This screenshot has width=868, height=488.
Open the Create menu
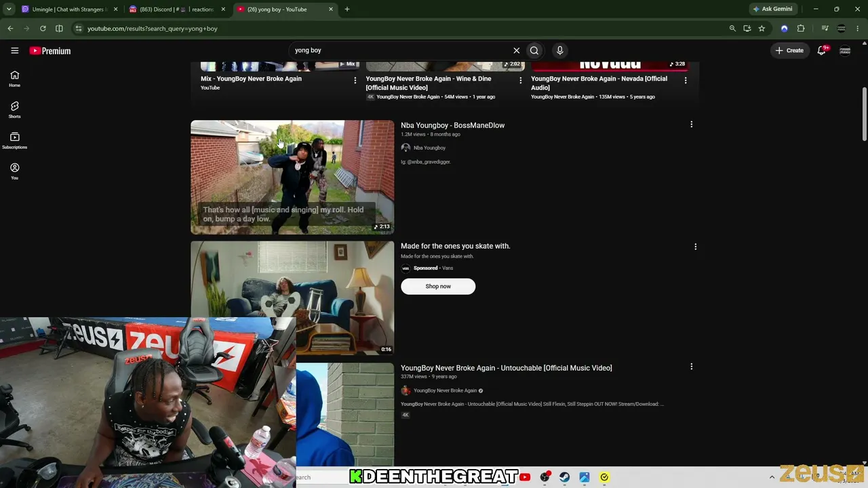pyautogui.click(x=789, y=50)
